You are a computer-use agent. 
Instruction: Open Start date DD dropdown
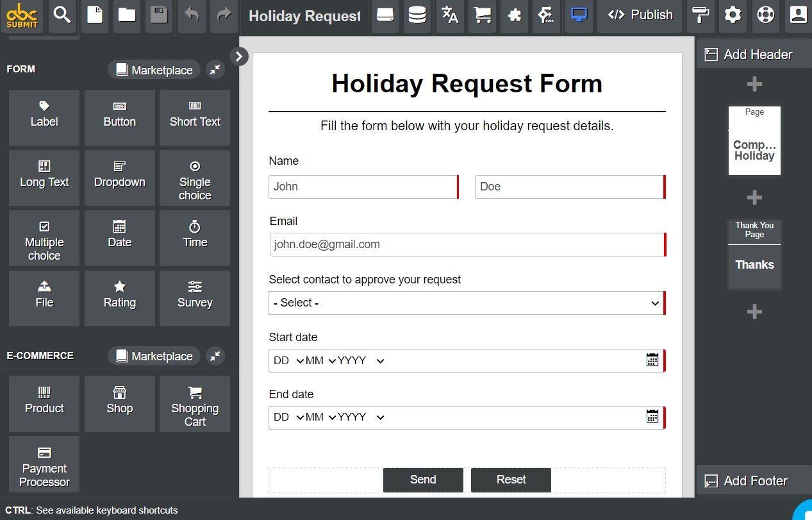(x=288, y=360)
